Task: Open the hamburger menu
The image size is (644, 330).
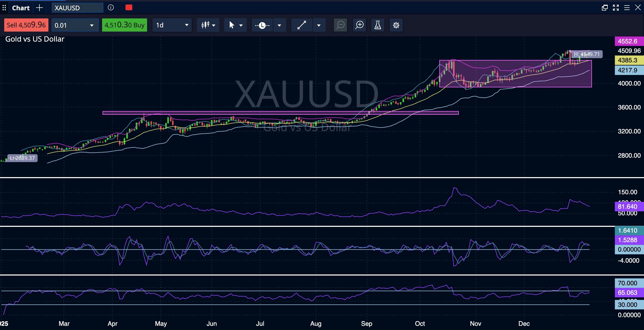Action: [627, 8]
